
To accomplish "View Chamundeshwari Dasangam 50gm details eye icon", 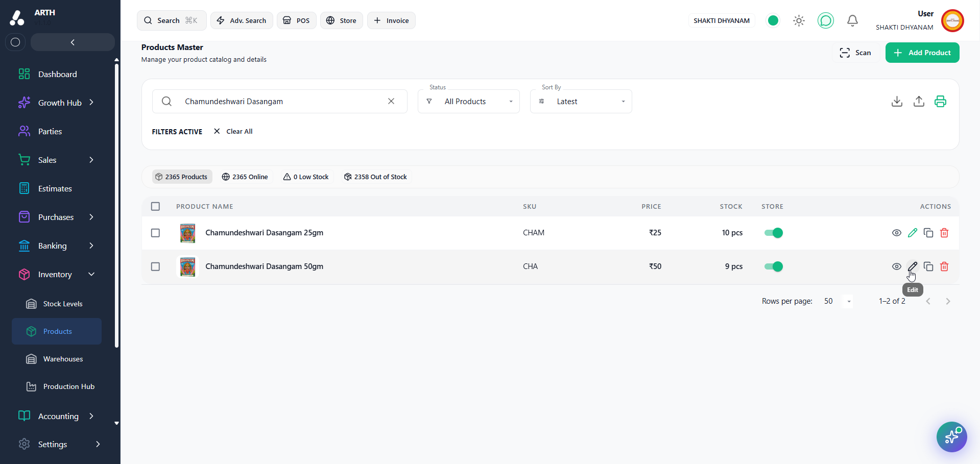I will click(896, 266).
